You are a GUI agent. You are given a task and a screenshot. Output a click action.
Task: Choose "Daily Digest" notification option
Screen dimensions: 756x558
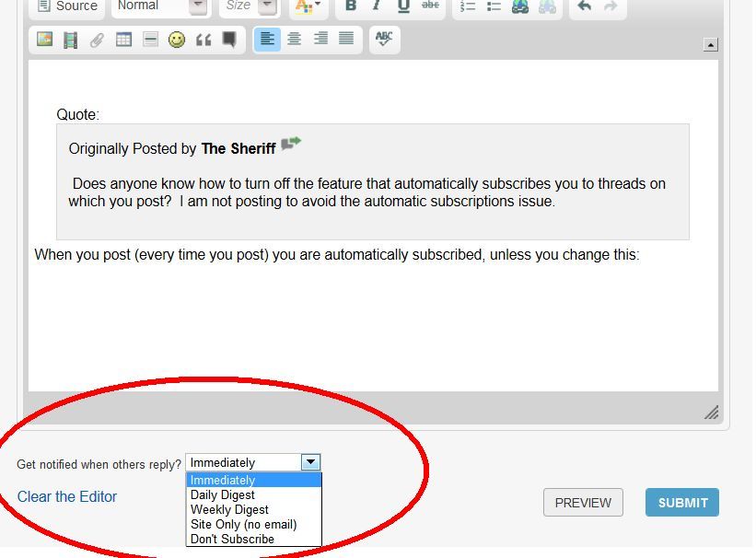(x=223, y=494)
